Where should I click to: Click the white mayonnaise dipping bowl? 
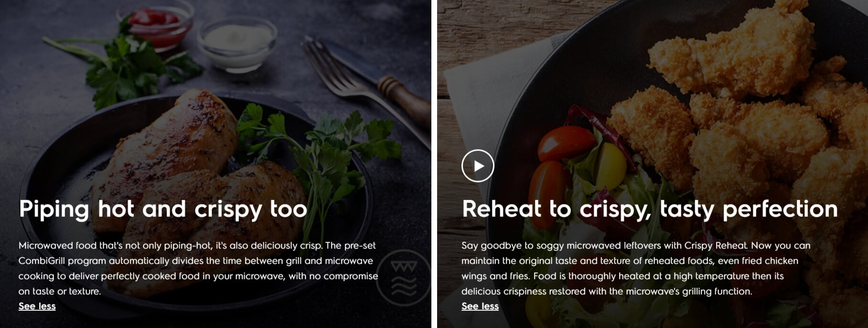coord(237,43)
